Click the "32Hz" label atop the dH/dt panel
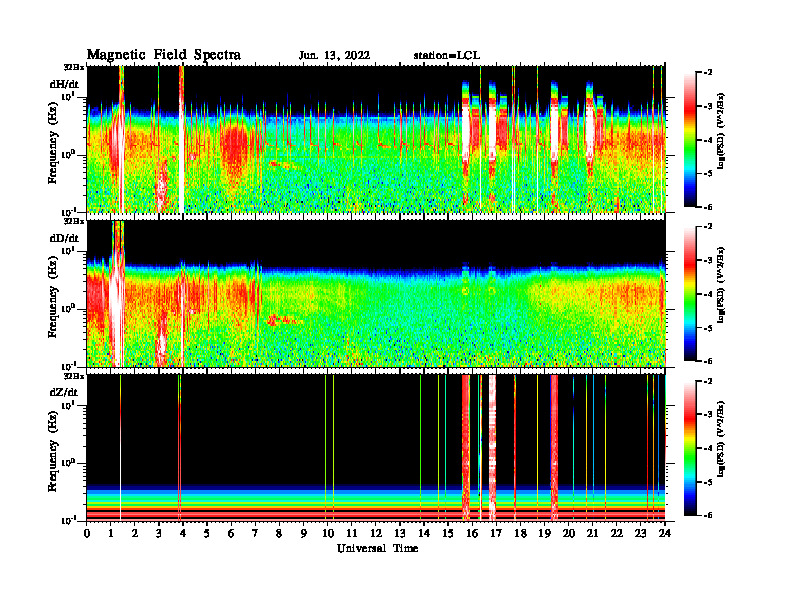 coord(74,67)
